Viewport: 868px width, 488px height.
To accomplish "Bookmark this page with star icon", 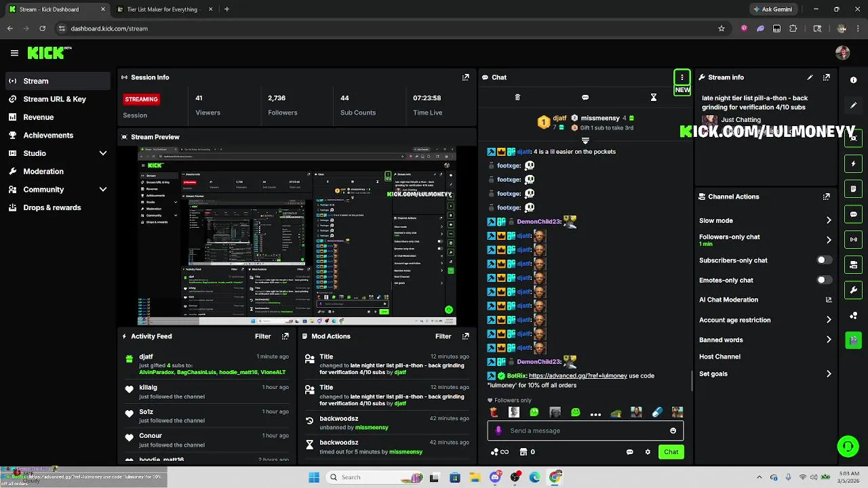I will pyautogui.click(x=722, y=28).
